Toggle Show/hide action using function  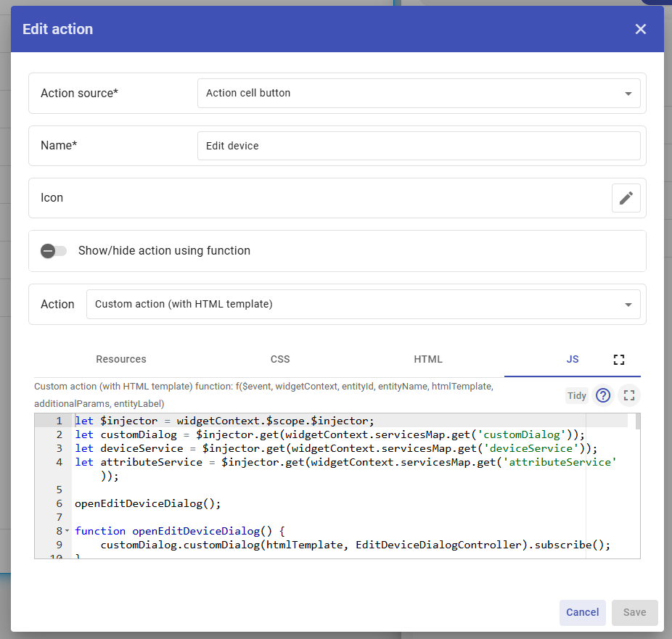[53, 251]
